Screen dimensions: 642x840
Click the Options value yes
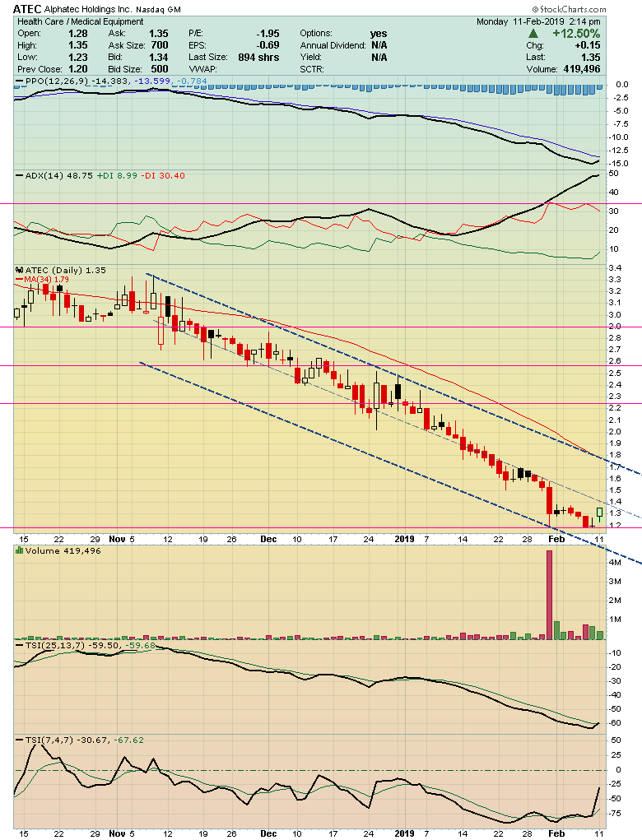(379, 33)
